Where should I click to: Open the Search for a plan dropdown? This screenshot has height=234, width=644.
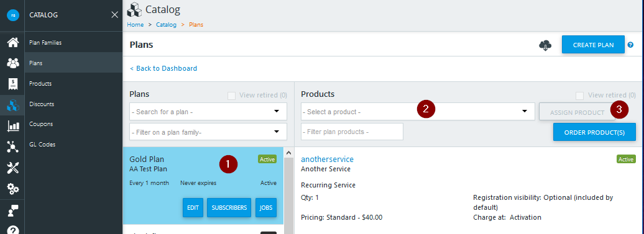click(x=208, y=112)
